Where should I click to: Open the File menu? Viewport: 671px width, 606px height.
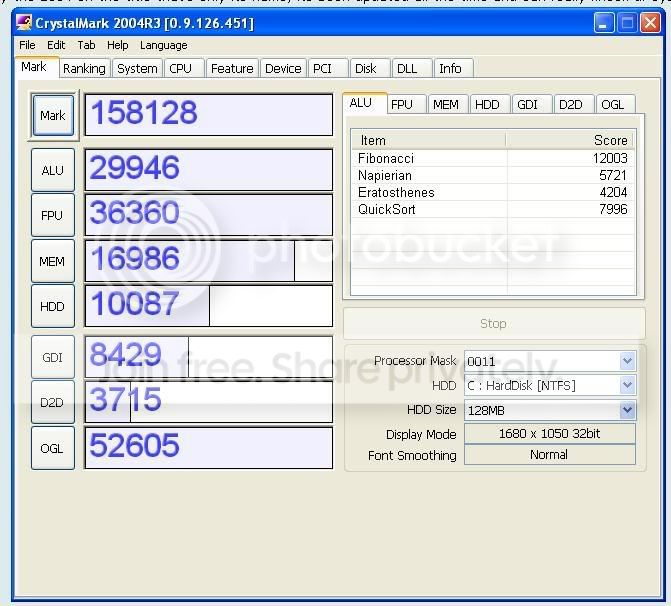[x=27, y=45]
